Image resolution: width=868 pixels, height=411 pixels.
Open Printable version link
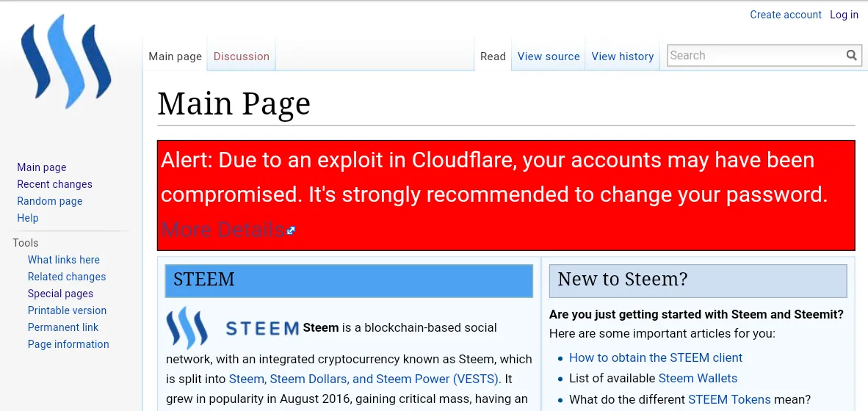[x=67, y=310]
